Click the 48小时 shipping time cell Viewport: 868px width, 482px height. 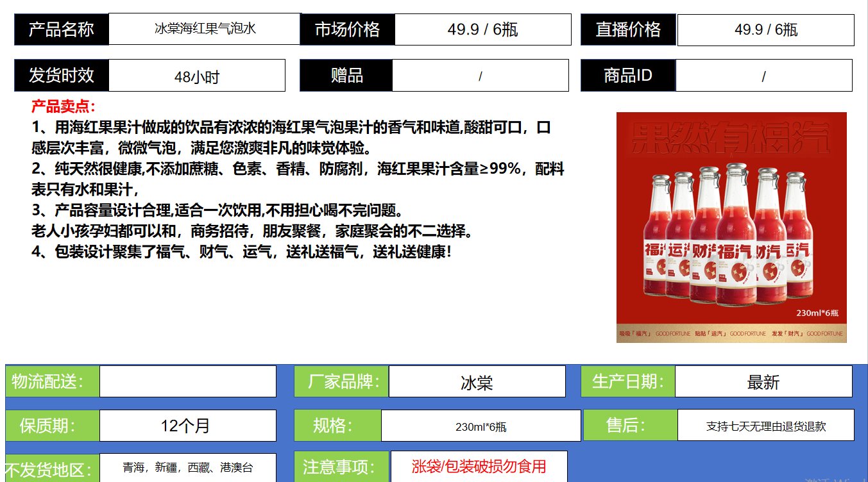click(196, 76)
